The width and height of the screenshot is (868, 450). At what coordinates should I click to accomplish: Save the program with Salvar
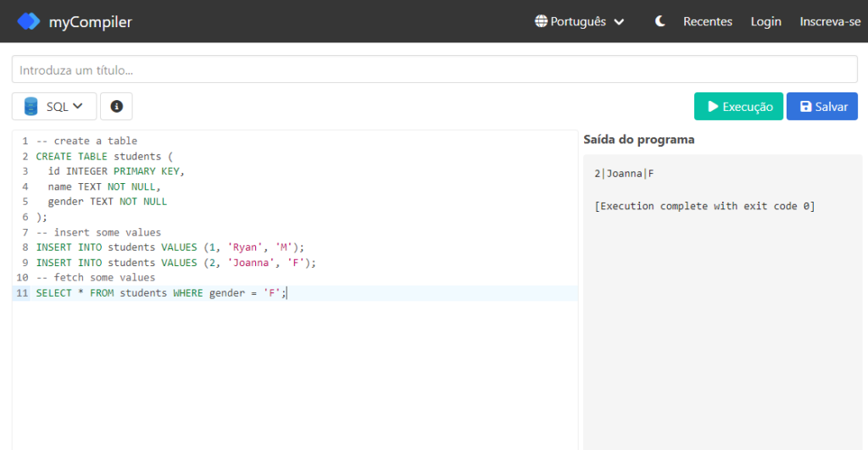pyautogui.click(x=822, y=106)
